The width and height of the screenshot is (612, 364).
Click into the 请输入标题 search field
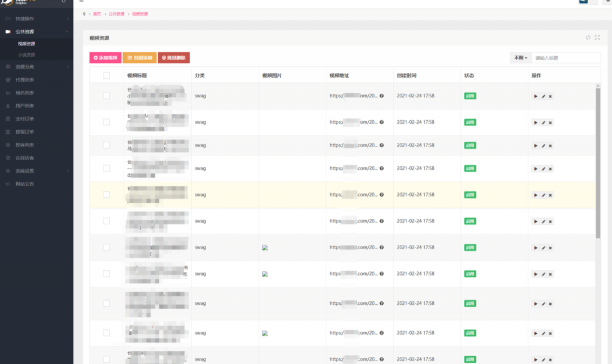(565, 58)
